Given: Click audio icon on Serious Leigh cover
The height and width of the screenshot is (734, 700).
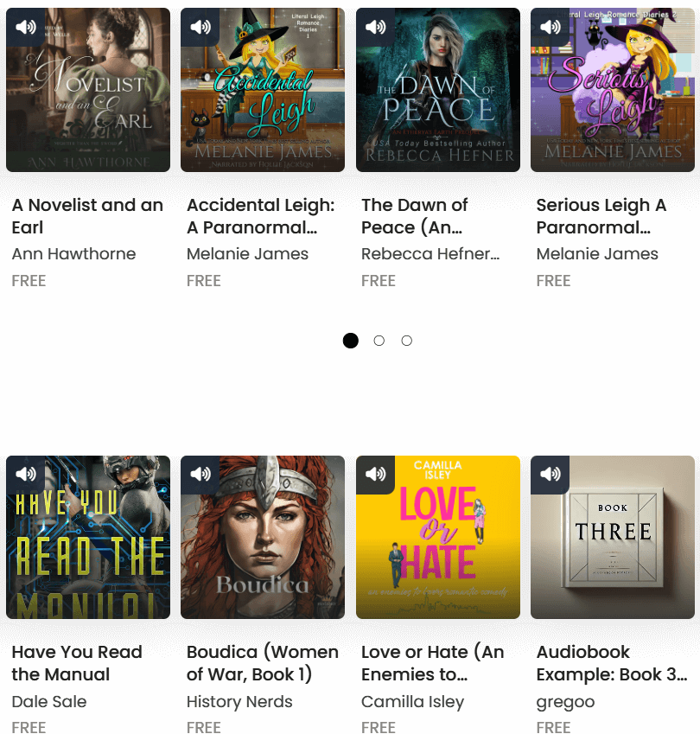Looking at the screenshot, I should [550, 27].
